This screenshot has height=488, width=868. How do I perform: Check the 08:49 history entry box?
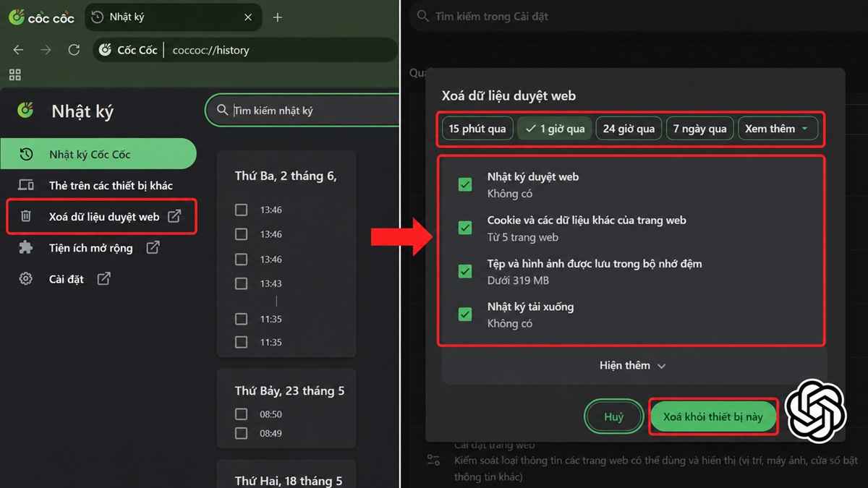point(242,433)
